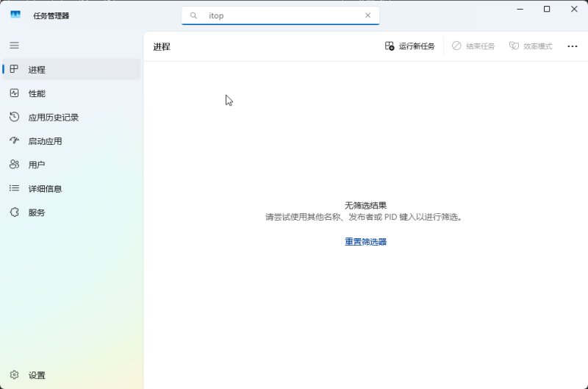Click the 重置筛选器 link
Screen dimensions: 588x389
(365, 242)
